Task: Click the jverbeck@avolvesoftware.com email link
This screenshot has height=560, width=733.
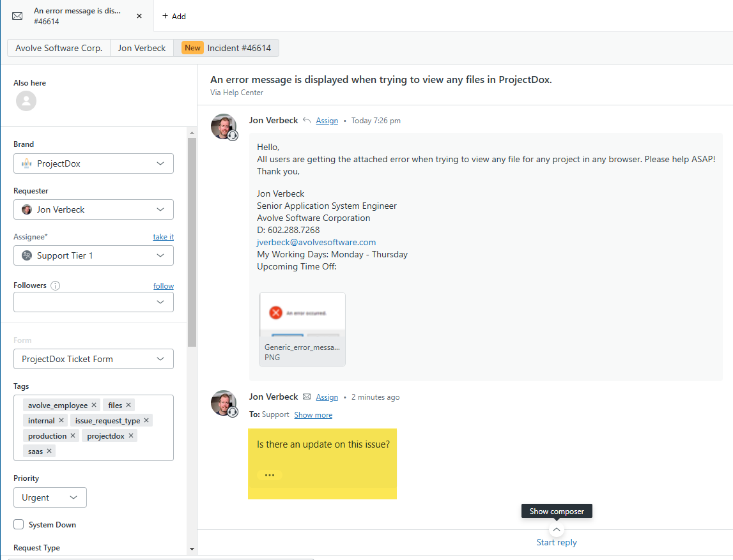Action: [316, 242]
